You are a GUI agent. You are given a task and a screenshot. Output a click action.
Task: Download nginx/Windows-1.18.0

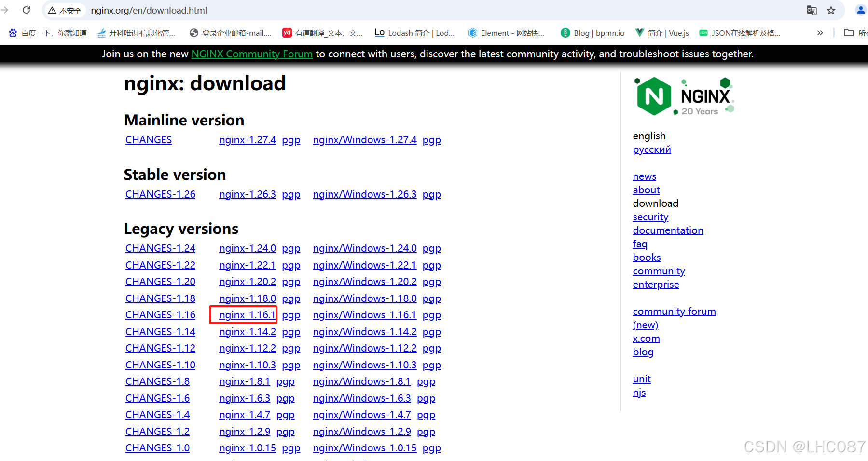[365, 298]
